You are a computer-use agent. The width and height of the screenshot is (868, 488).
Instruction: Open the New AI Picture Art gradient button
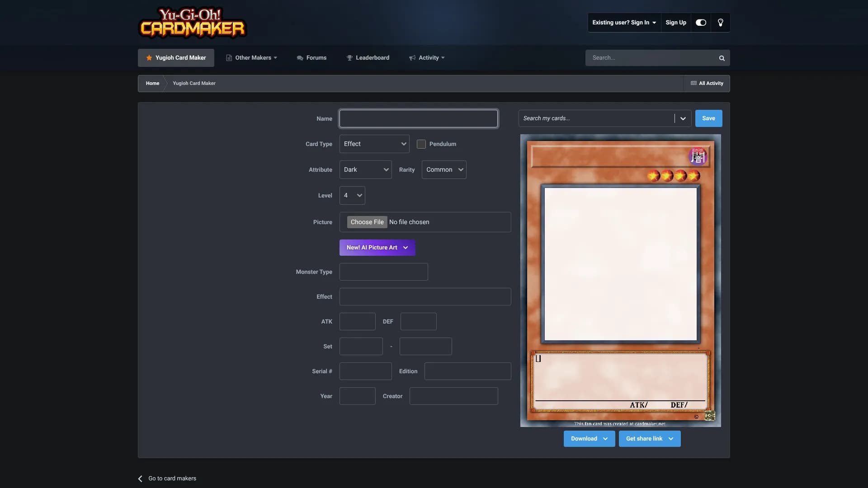click(x=377, y=247)
